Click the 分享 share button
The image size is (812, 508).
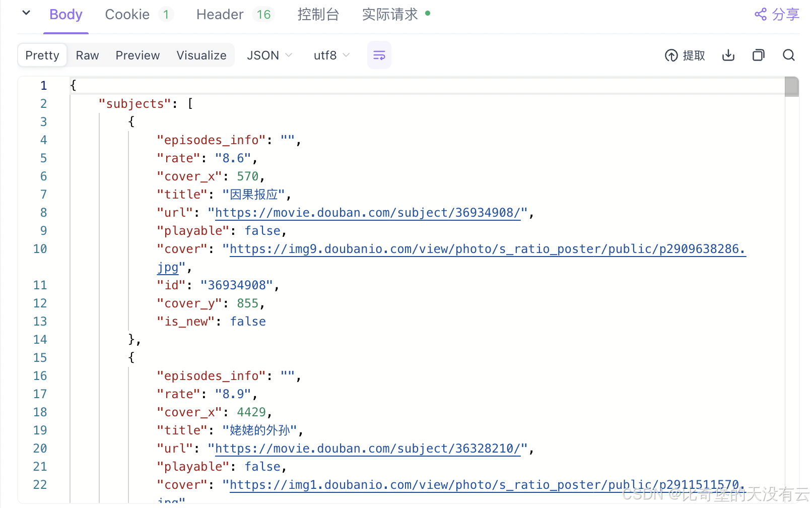coord(777,14)
